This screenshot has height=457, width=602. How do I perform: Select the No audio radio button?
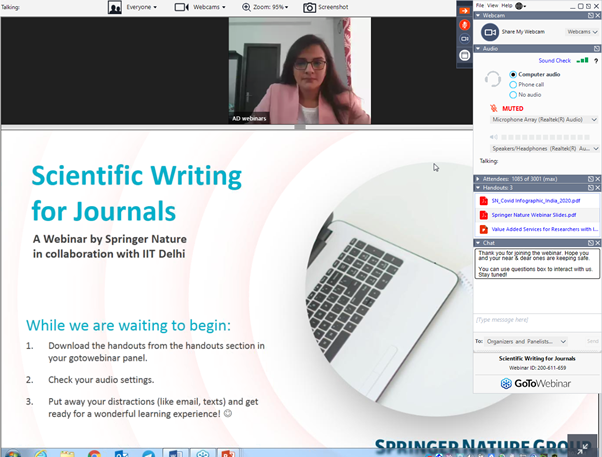coord(513,95)
